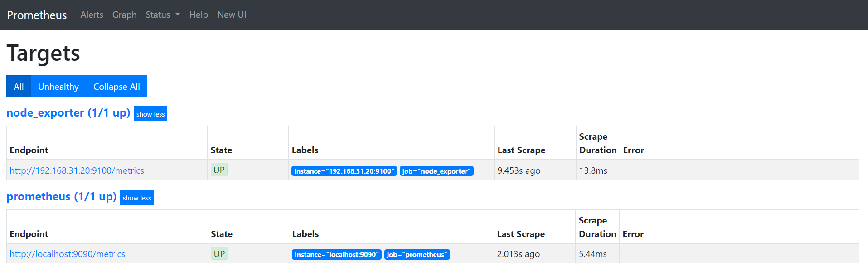Open the Prometheus home brand link
The image size is (868, 267).
pyautogui.click(x=37, y=15)
